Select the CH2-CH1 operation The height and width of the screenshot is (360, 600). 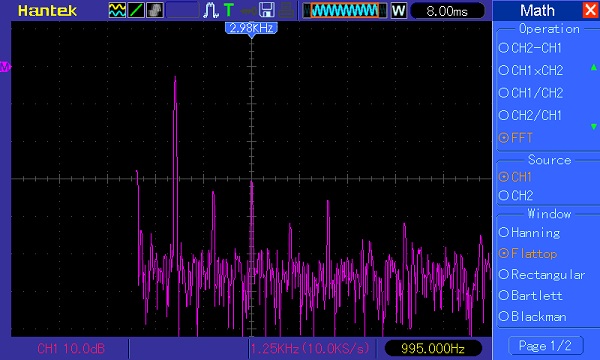[x=530, y=48]
